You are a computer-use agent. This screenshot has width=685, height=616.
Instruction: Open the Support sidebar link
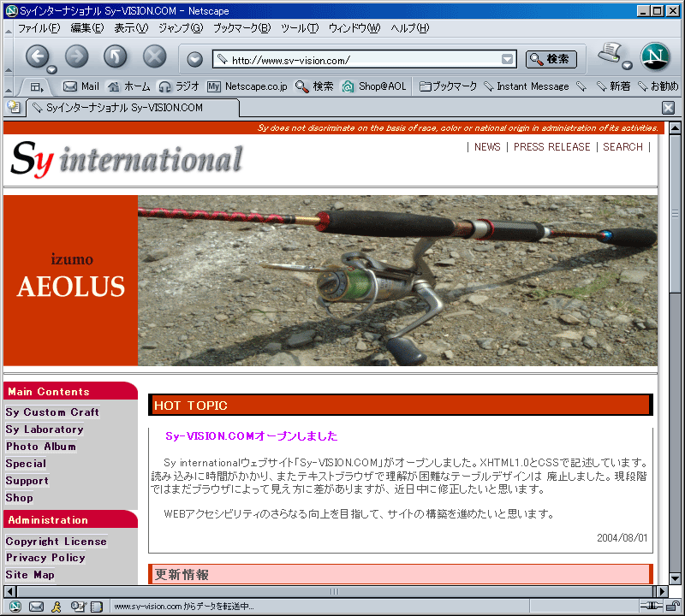pos(27,481)
